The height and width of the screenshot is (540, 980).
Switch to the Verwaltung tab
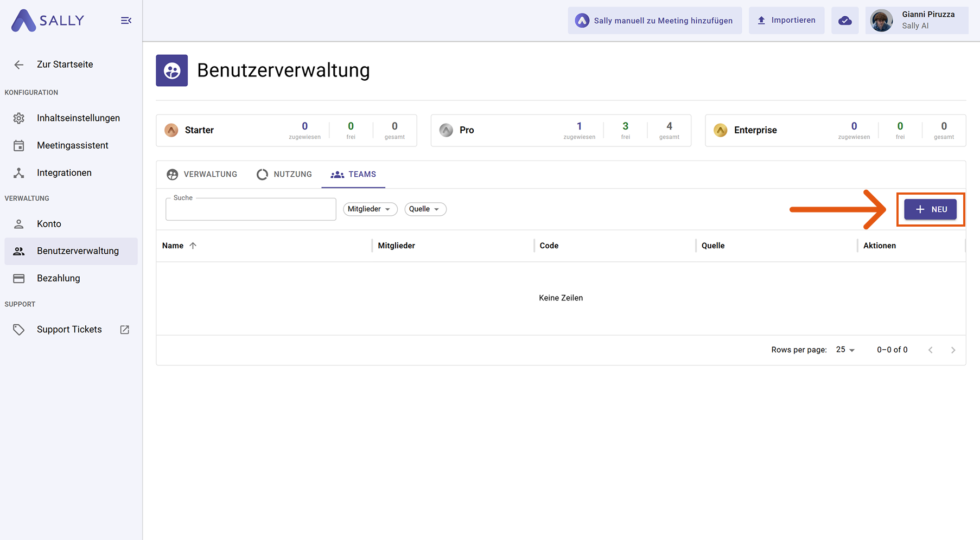[x=202, y=175]
